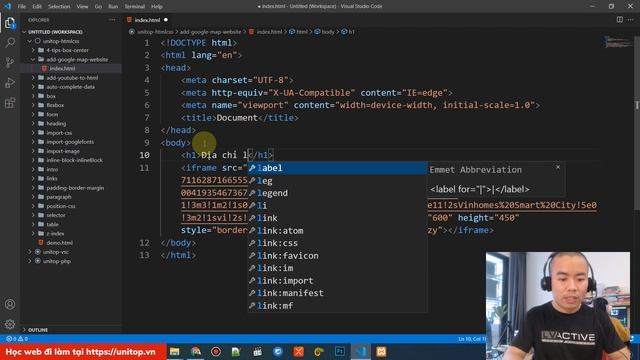Open Photoshop from the taskbar

(x=340, y=351)
